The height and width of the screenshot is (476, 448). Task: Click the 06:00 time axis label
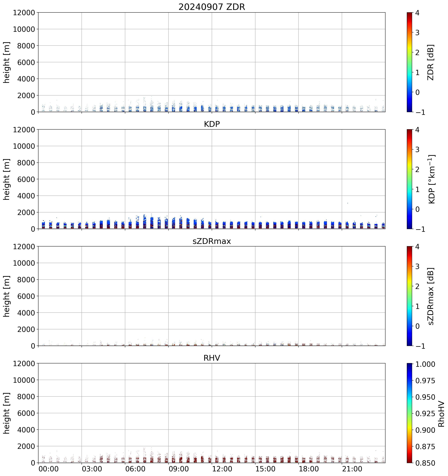coord(135,469)
